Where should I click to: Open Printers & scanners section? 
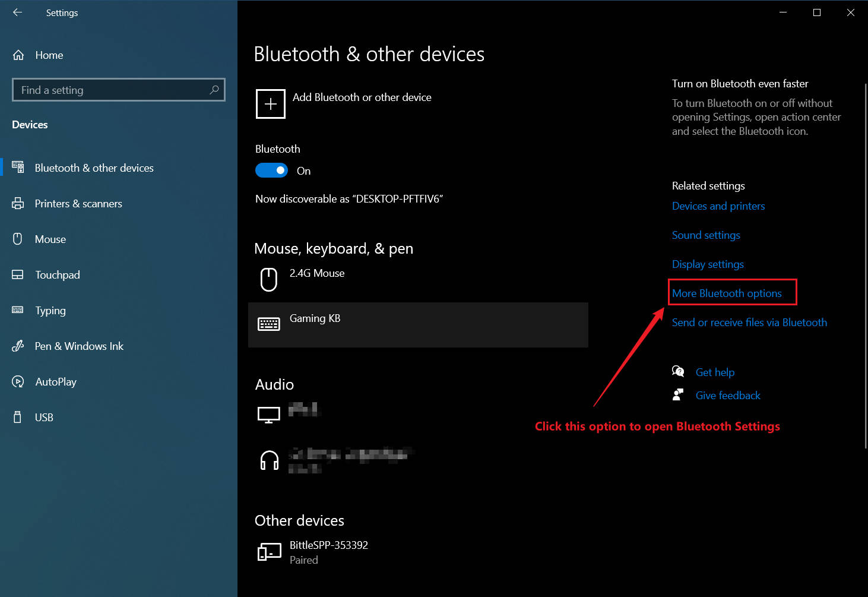78,204
